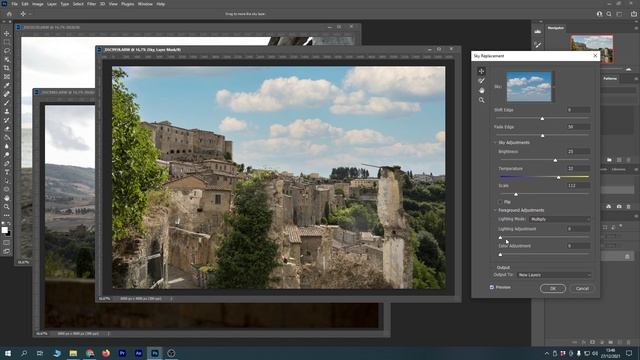Choose the Sky Move tool in the dialog
This screenshot has width=640, height=360.
tap(482, 71)
